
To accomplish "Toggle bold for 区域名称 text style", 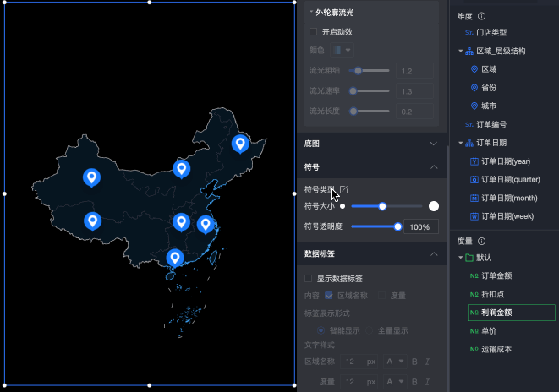I will [x=414, y=362].
